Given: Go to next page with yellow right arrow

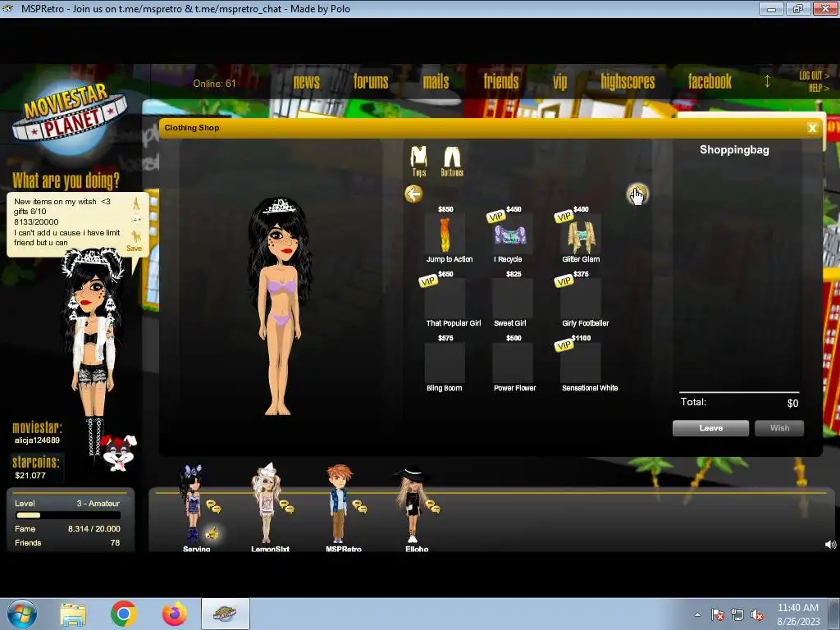Looking at the screenshot, I should pyautogui.click(x=637, y=194).
